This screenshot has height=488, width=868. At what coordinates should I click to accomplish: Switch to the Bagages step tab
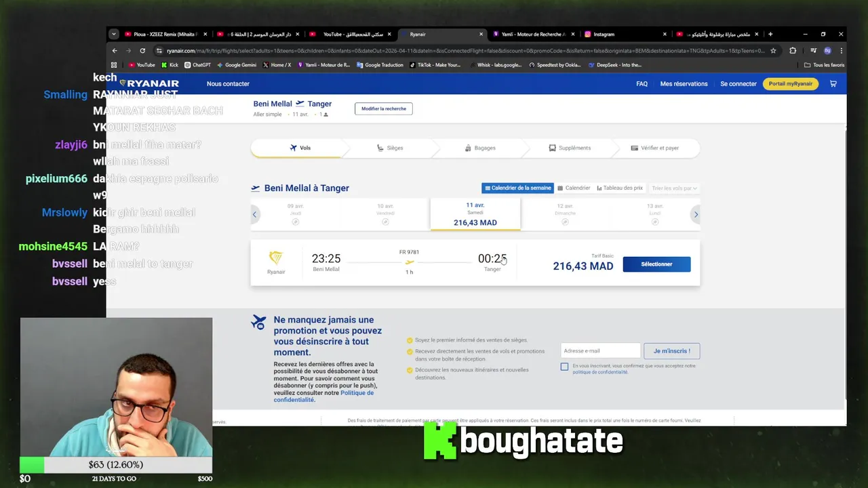click(x=480, y=148)
